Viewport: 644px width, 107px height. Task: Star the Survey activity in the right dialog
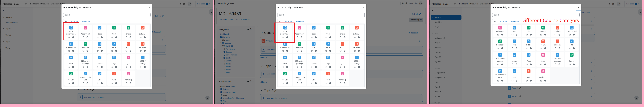point(570,65)
